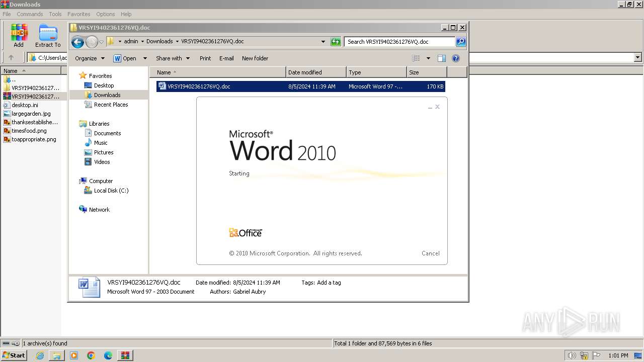Open the Documents library
The image size is (644, 362).
coord(107,133)
